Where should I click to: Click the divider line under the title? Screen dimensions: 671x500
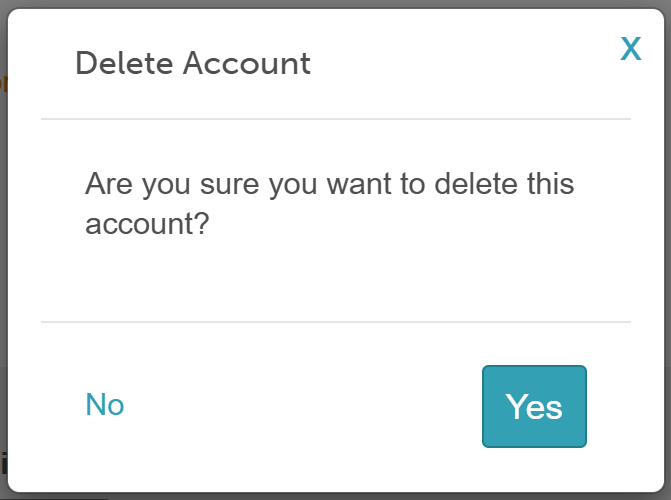[336, 119]
